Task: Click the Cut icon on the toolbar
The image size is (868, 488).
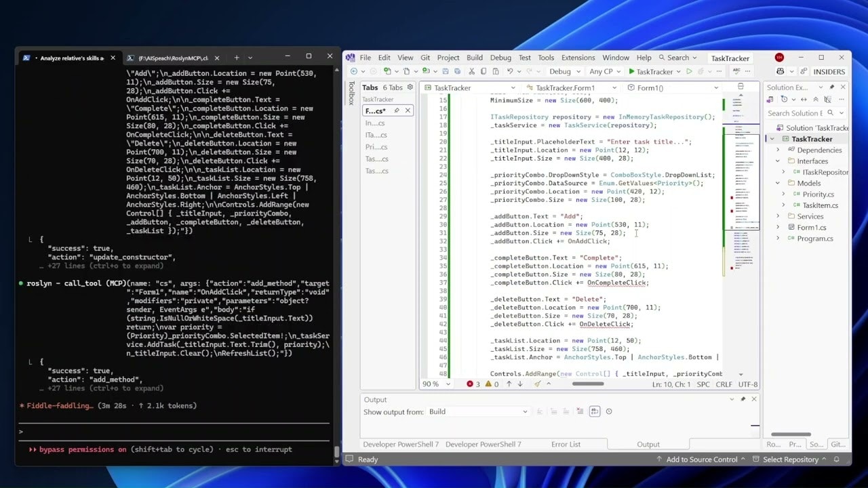Action: (x=472, y=71)
